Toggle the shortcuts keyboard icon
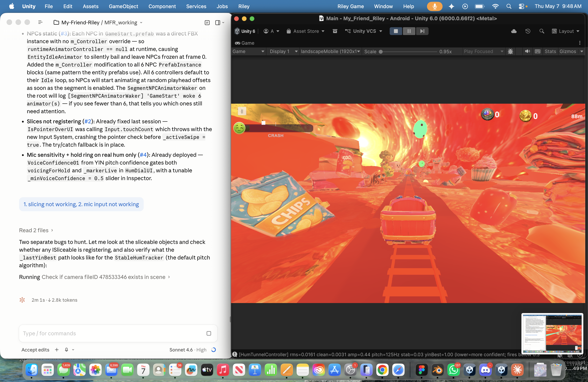The height and width of the screenshot is (382, 588). click(537, 51)
